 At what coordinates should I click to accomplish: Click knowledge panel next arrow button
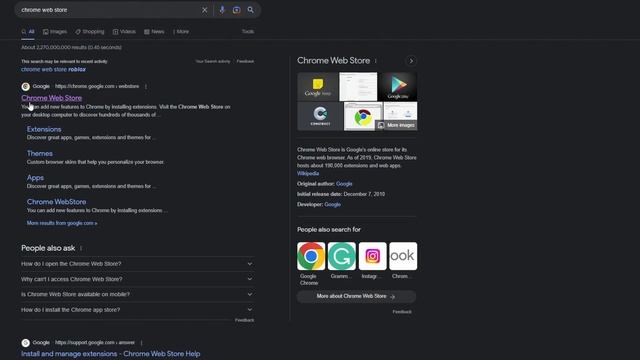(411, 61)
